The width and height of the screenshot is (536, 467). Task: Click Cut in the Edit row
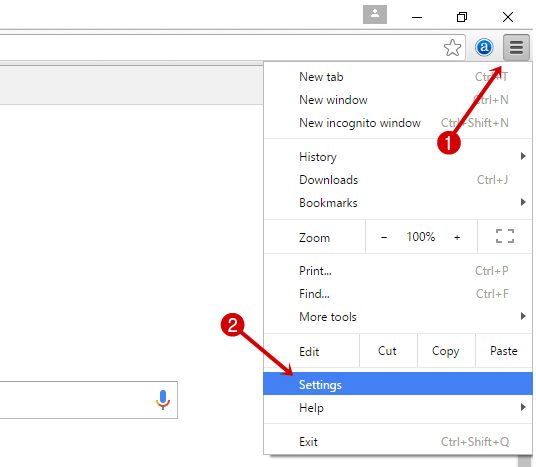(x=388, y=351)
